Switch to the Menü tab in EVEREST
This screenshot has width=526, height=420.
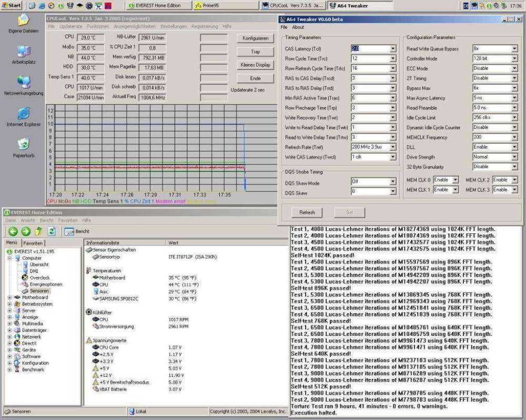click(12, 242)
